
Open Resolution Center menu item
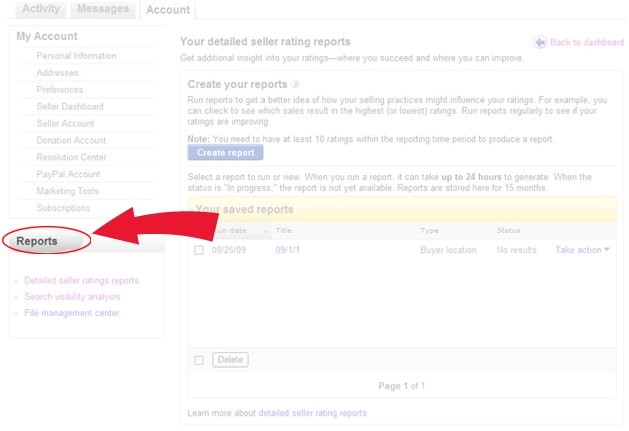point(71,157)
